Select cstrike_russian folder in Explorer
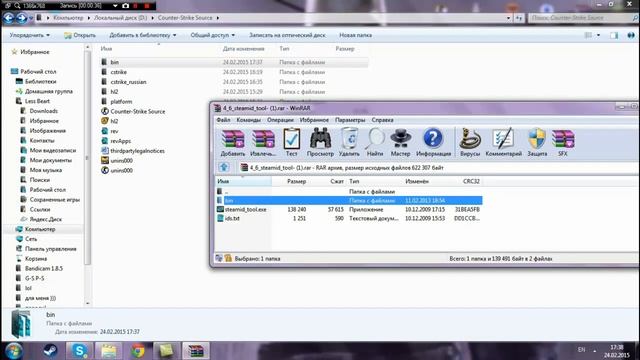 (x=128, y=82)
